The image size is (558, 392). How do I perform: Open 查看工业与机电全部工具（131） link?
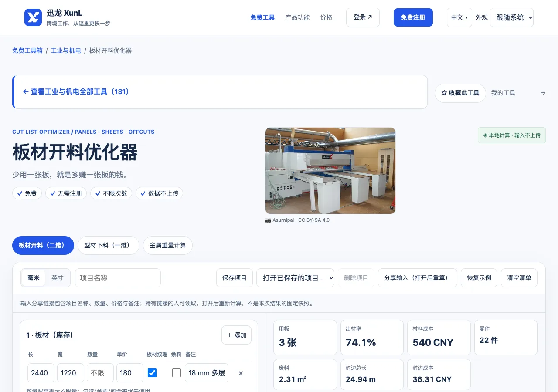click(76, 92)
